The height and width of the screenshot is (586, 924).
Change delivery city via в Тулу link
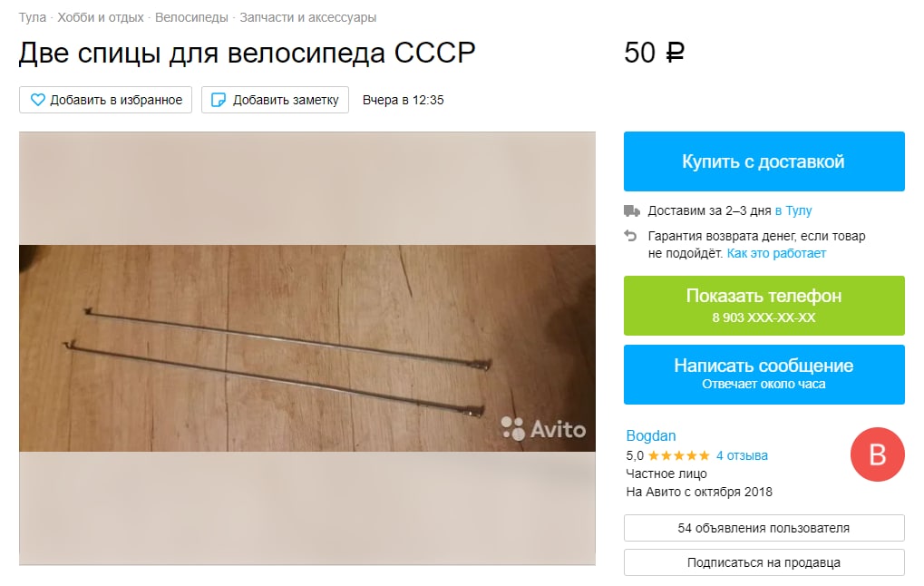coord(793,210)
